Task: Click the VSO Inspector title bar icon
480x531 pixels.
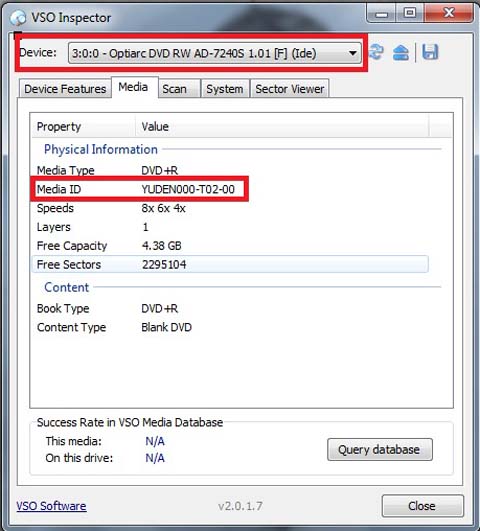Action: pos(18,18)
